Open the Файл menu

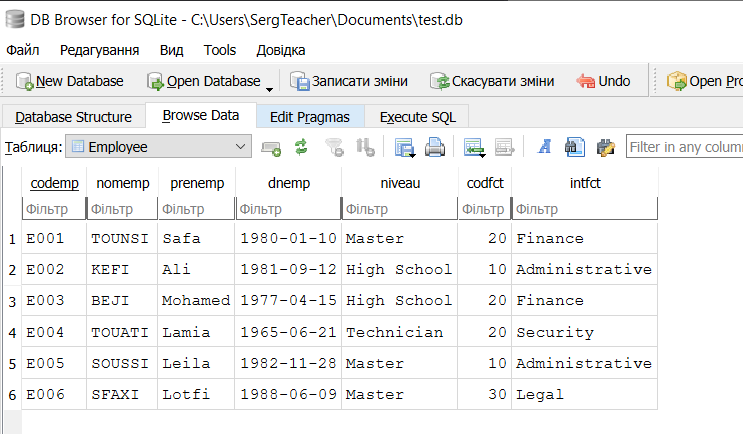[x=23, y=50]
